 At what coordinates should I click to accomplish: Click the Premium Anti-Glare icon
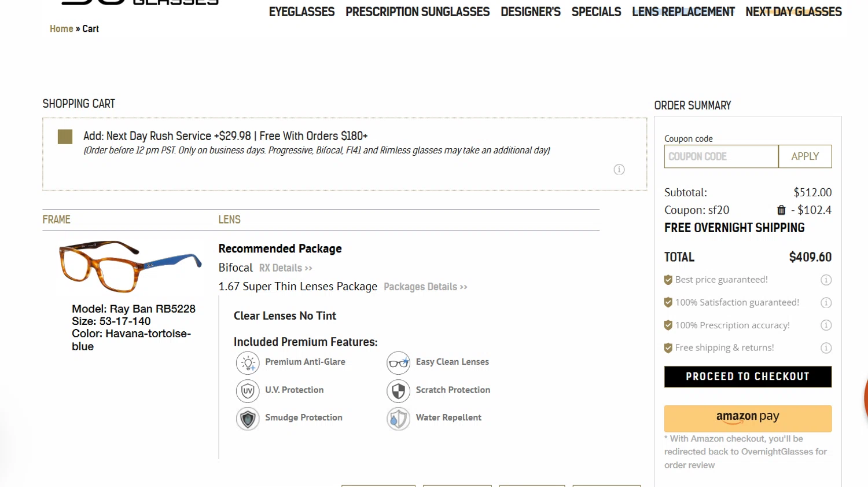[x=248, y=363]
